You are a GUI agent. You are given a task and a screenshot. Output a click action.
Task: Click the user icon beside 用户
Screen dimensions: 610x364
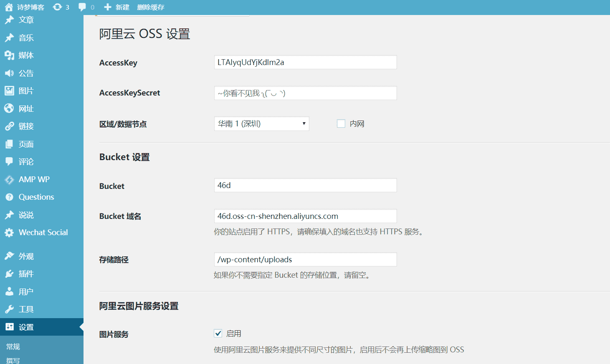(x=9, y=291)
